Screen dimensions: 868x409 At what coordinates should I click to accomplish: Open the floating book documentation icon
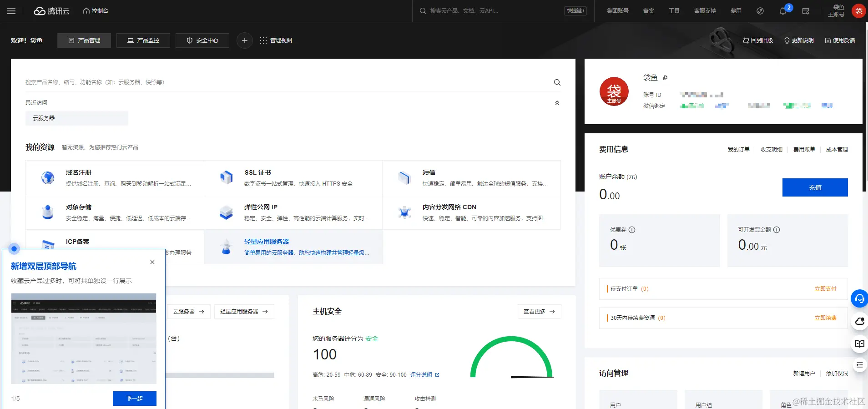click(x=859, y=344)
